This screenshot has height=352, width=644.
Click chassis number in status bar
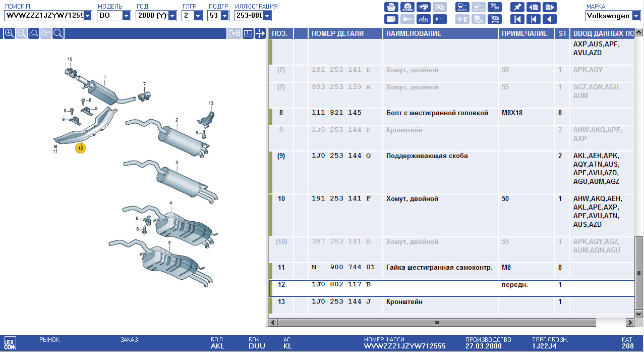coord(404,346)
